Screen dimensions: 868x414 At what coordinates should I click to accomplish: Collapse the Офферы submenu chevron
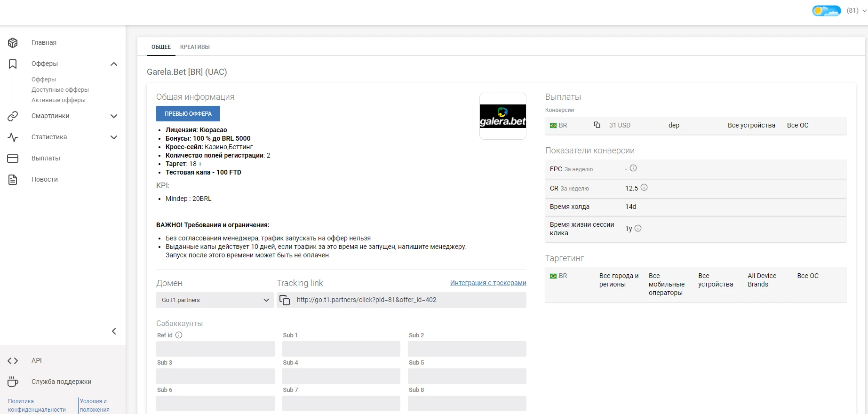(x=114, y=64)
